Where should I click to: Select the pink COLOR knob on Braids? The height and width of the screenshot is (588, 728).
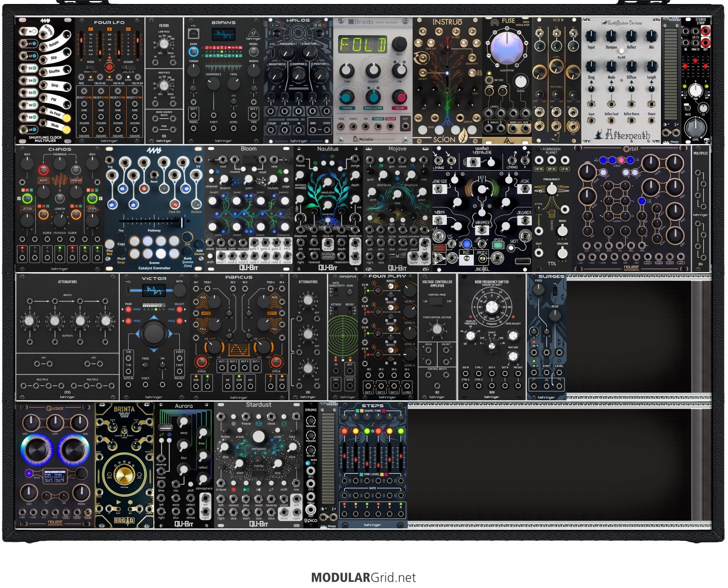tap(399, 97)
